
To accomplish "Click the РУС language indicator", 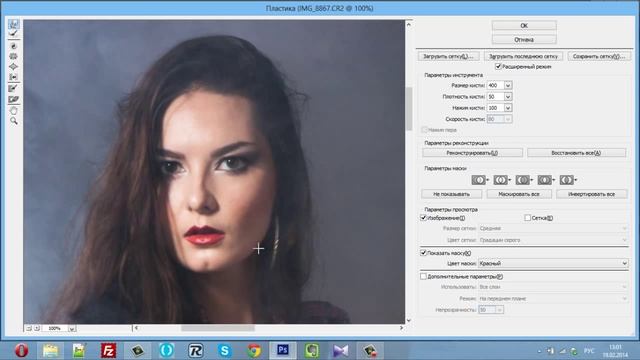I will coord(589,351).
